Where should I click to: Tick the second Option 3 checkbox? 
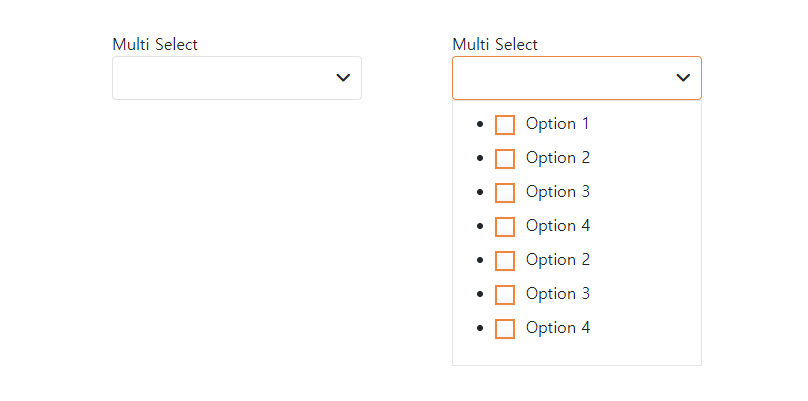(x=505, y=295)
